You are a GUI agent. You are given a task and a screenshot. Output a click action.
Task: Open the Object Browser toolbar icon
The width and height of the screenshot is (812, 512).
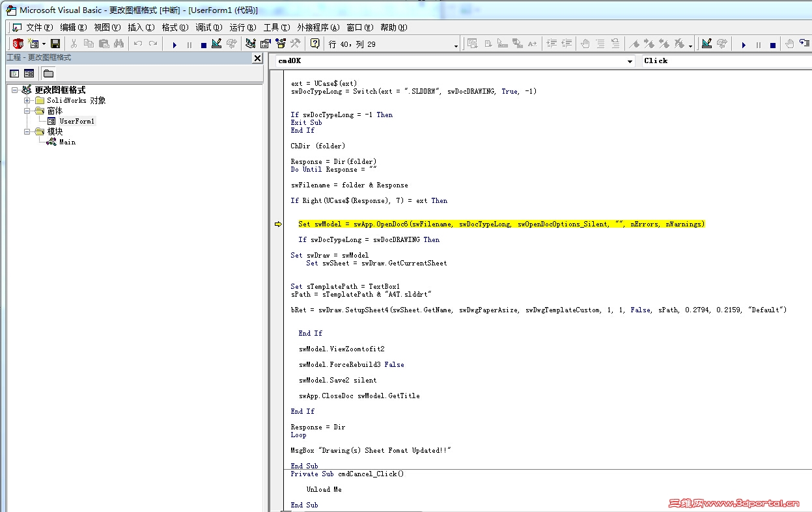pyautogui.click(x=281, y=44)
